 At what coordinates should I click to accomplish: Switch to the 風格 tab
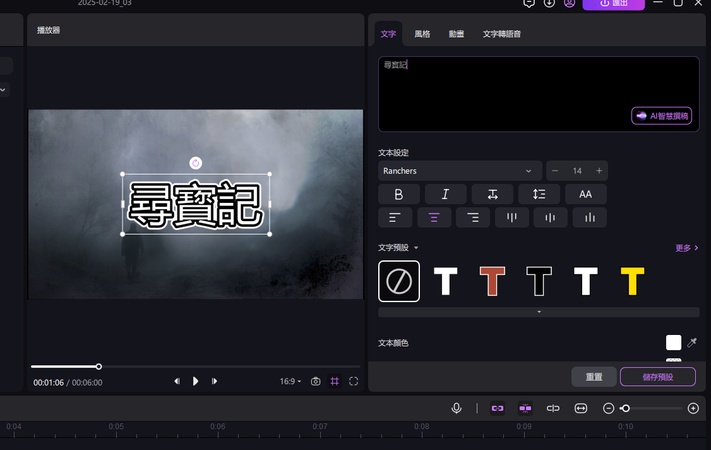coord(422,34)
